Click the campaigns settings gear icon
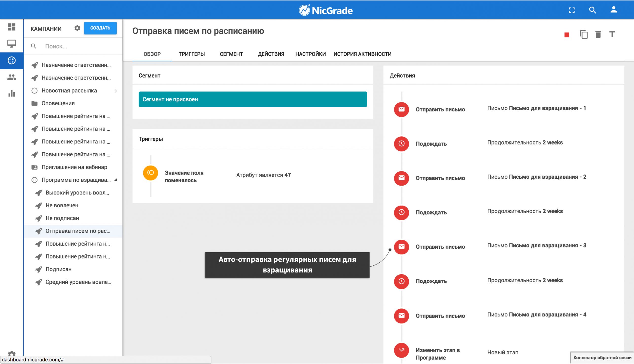 coord(77,28)
